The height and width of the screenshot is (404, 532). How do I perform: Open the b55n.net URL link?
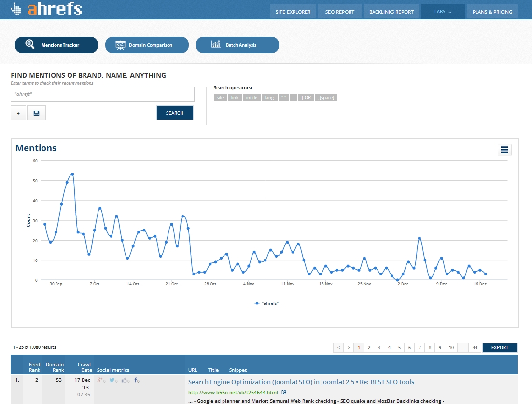point(233,392)
